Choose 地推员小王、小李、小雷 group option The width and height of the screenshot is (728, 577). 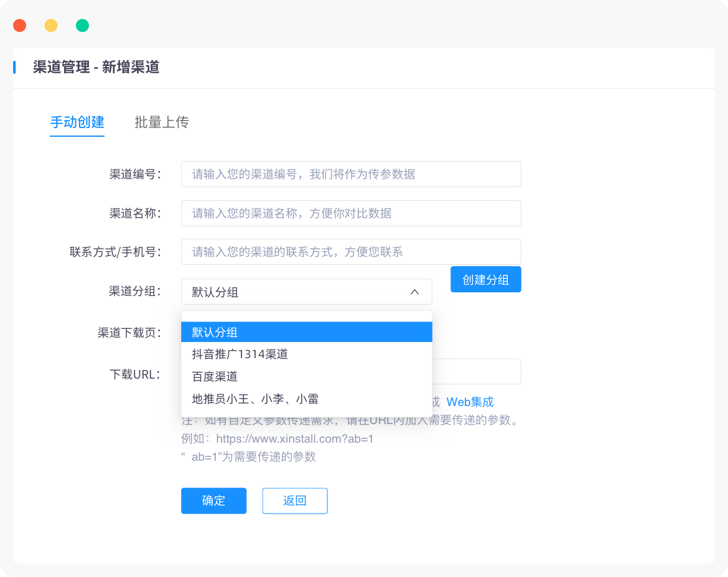[306, 399]
